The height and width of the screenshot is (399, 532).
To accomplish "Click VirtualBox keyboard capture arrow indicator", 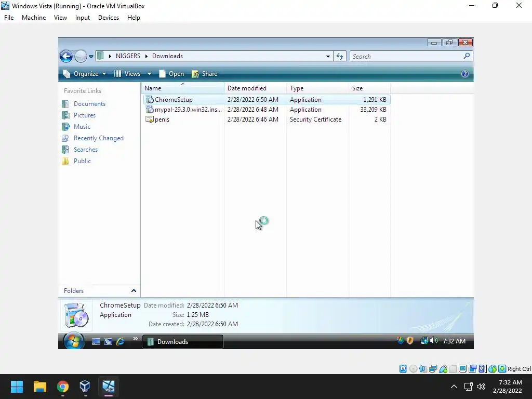I will (x=502, y=369).
